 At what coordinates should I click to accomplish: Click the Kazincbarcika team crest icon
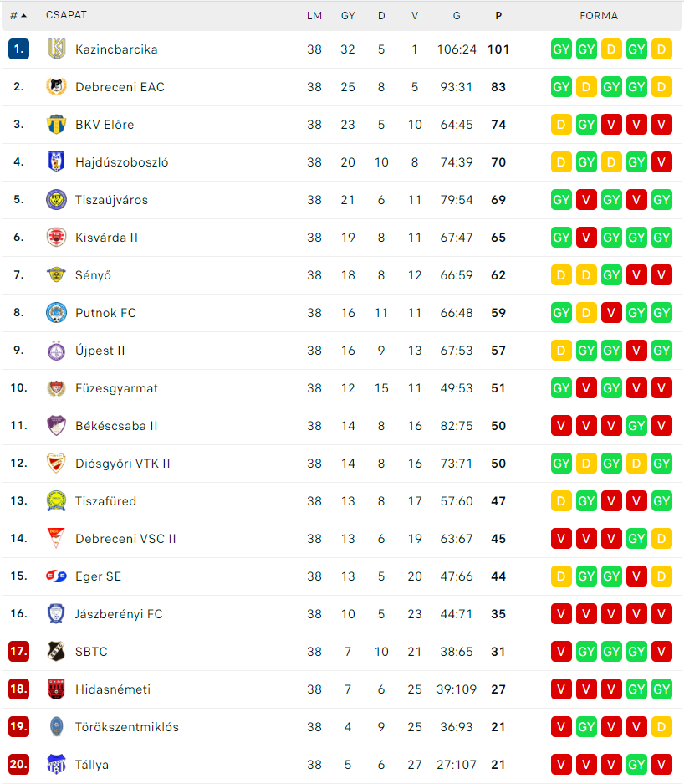click(57, 49)
